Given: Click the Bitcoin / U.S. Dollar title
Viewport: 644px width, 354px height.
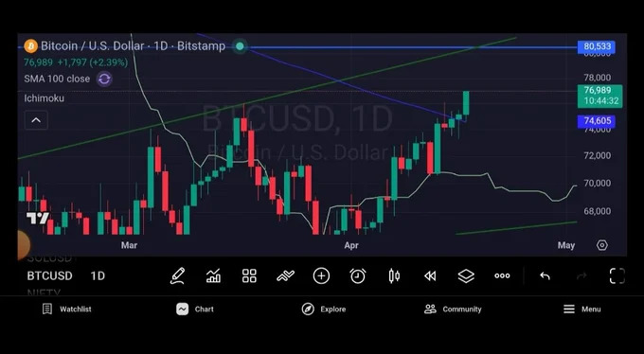Looking at the screenshot, I should (93, 46).
